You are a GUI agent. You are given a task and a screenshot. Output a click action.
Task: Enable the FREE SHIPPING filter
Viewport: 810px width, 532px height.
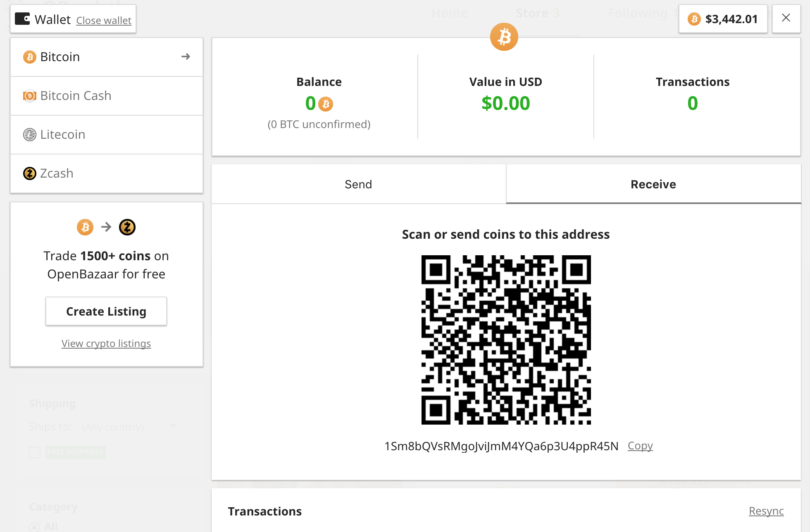pyautogui.click(x=35, y=452)
